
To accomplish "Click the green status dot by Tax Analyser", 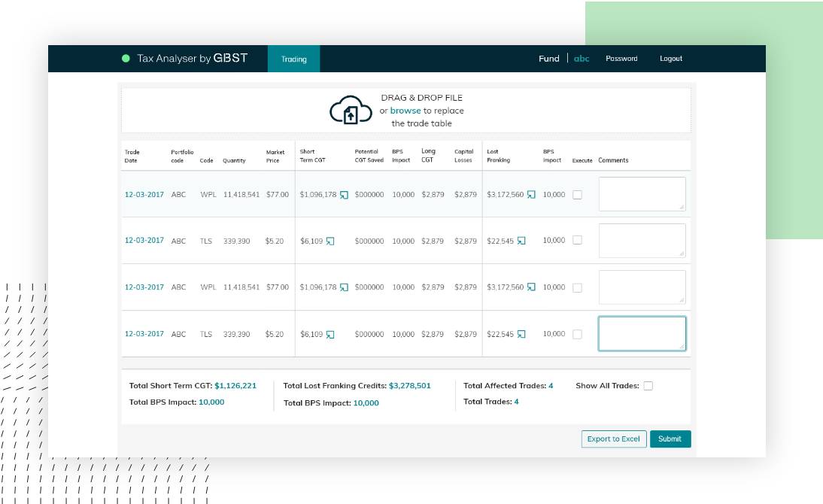I will click(x=126, y=59).
